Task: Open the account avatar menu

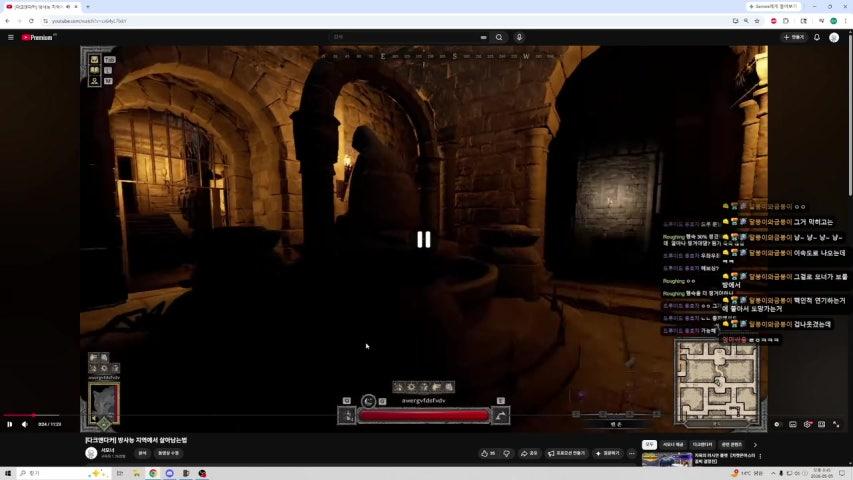Action: click(x=834, y=38)
